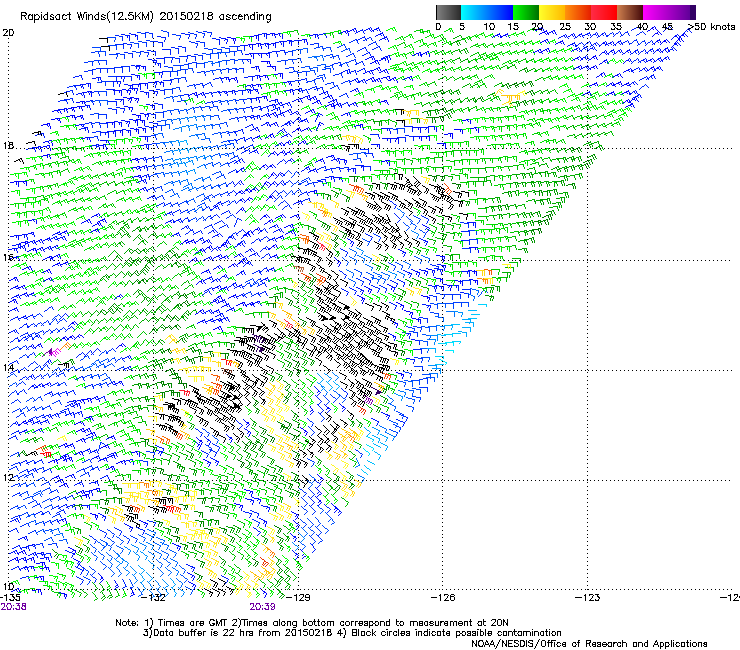Screen dimensions: 740x650
Task: Click the '>50 knots' legend label
Action: (712, 27)
